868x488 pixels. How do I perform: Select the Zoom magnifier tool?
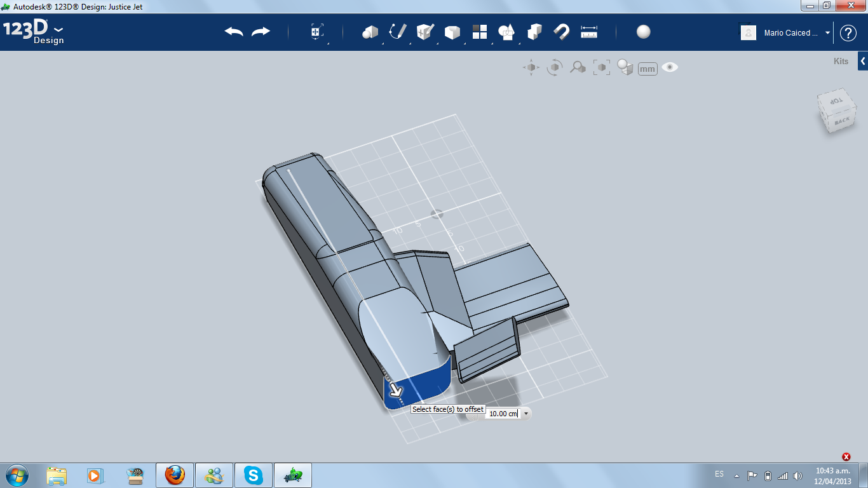tap(578, 67)
